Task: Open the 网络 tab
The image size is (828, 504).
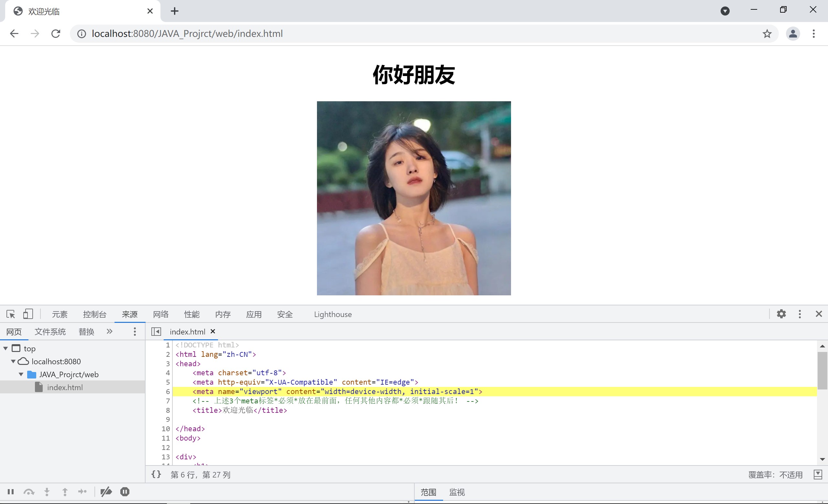Action: 161,314
